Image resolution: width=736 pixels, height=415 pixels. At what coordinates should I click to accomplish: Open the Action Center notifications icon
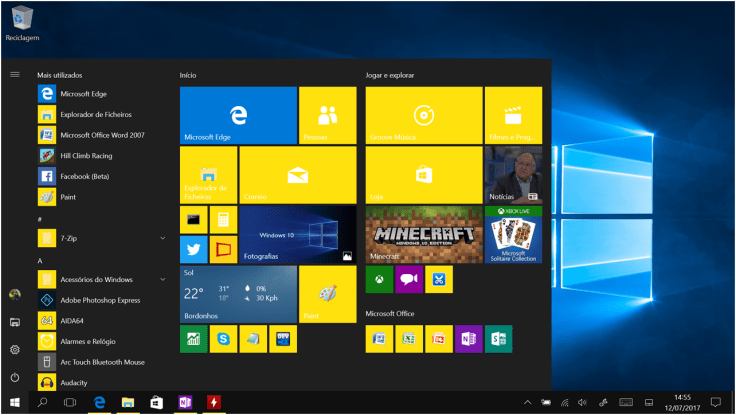715,402
